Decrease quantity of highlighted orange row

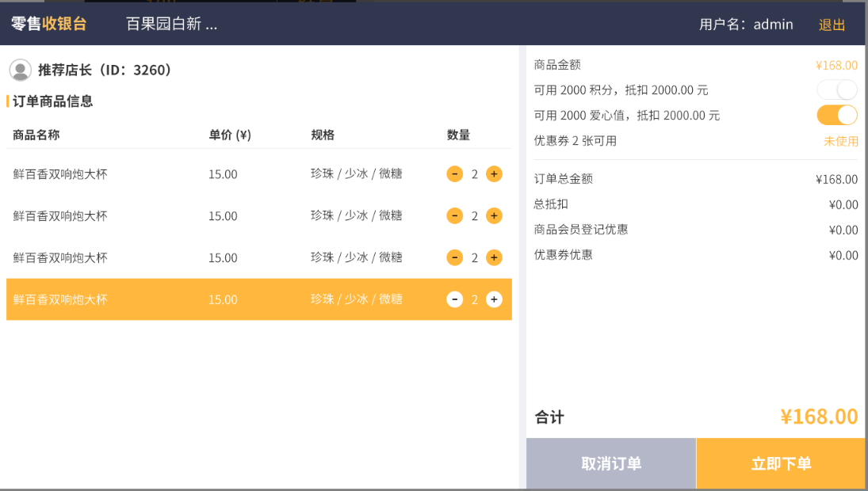(455, 299)
